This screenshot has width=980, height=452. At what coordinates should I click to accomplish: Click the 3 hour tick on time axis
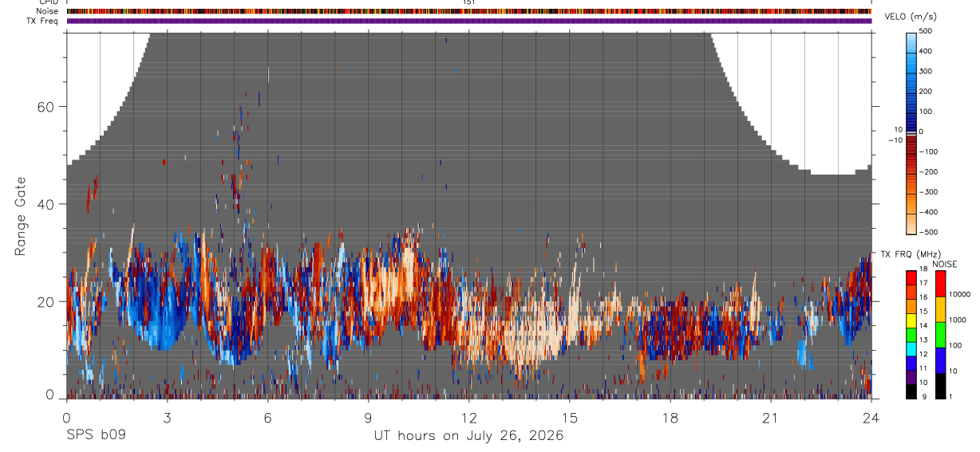[x=167, y=418]
